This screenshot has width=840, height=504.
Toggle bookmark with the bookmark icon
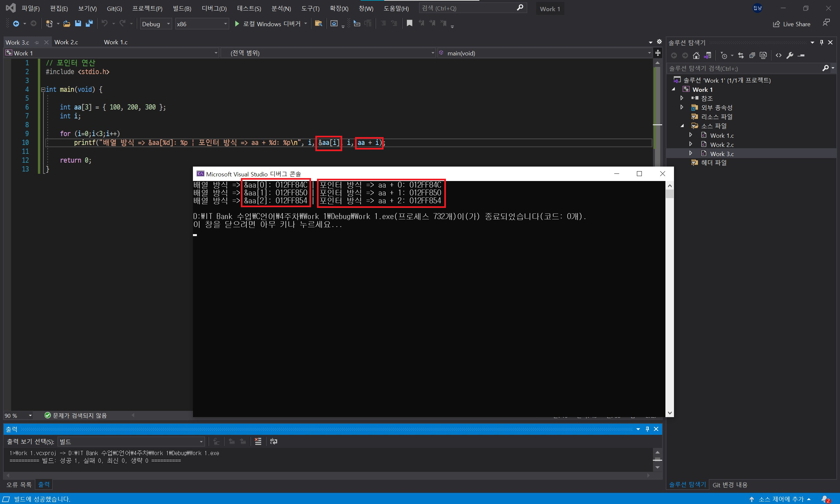[409, 23]
